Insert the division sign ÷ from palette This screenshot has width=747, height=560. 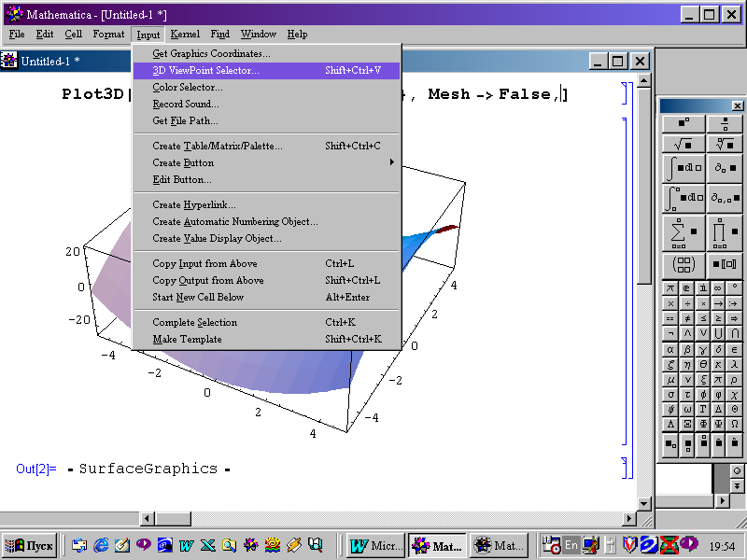coord(687,303)
